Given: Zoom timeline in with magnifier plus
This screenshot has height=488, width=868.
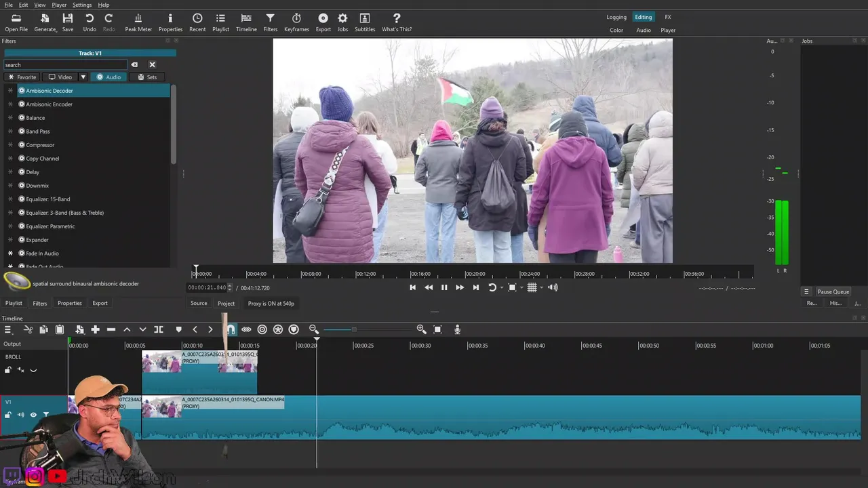Looking at the screenshot, I should (421, 329).
